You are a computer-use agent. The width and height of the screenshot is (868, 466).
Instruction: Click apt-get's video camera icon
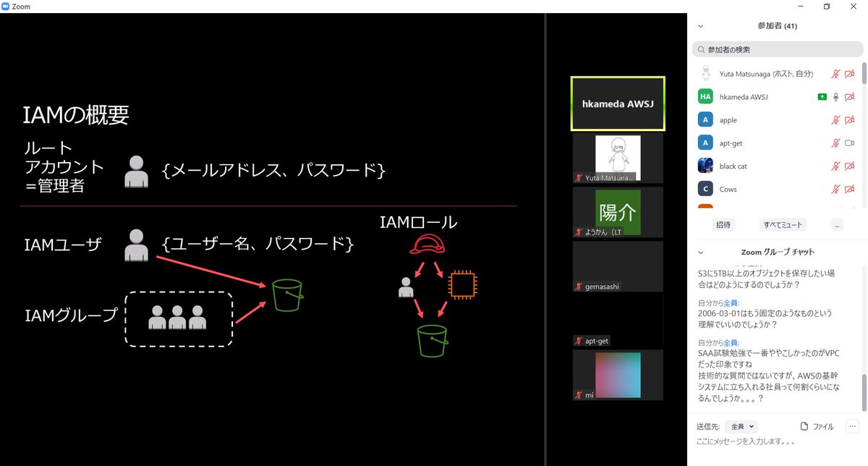[x=851, y=143]
